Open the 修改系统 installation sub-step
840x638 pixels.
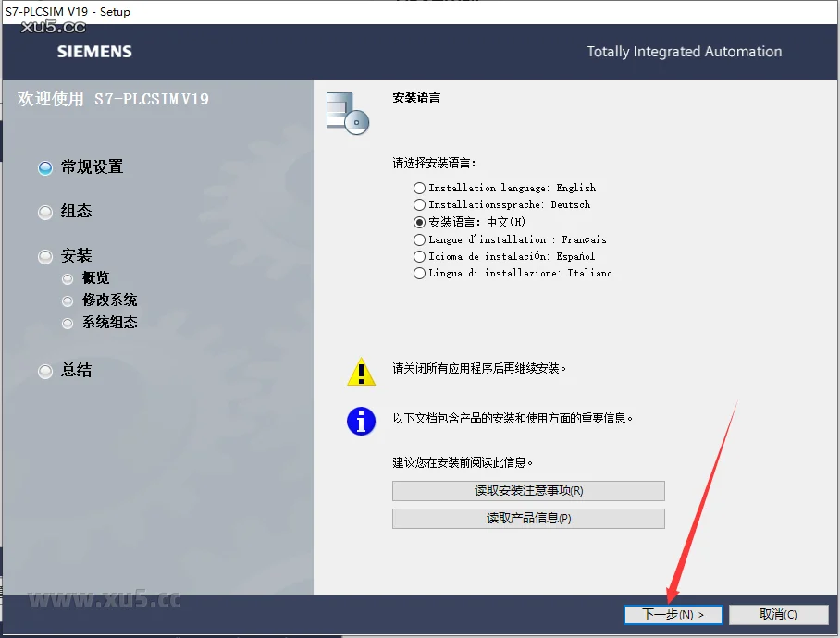[x=67, y=300]
